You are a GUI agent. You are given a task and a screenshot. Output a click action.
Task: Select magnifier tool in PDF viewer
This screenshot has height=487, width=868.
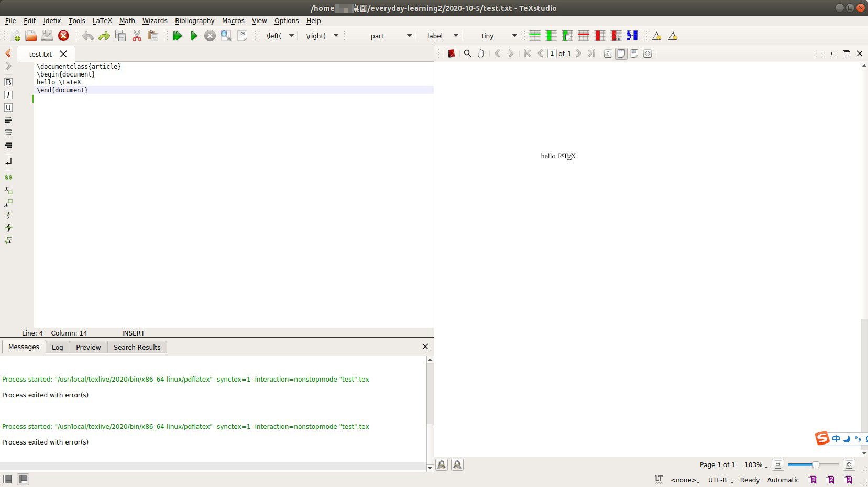468,53
